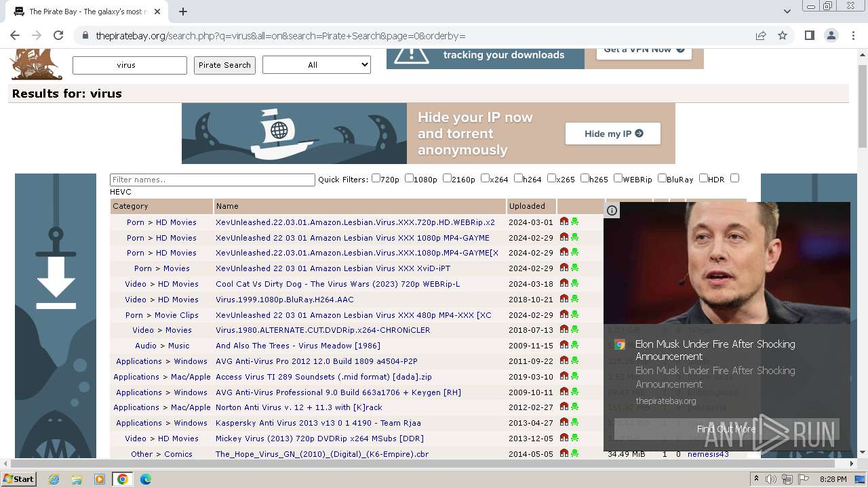This screenshot has width=868, height=488.
Task: Open Mickey Virus (2013) 720p DVDRip link
Action: (319, 439)
